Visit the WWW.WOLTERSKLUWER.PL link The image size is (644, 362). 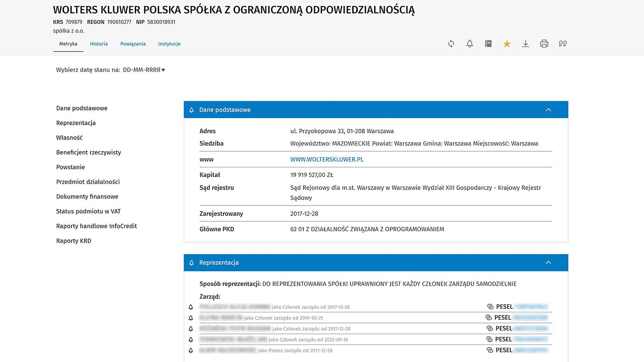tap(327, 159)
